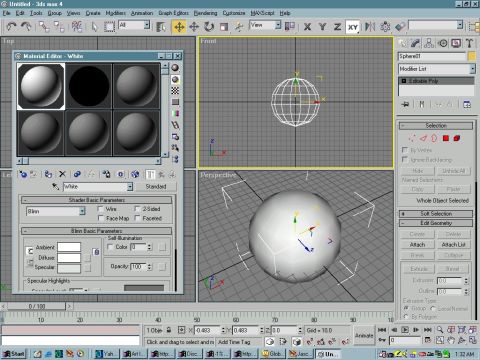Viewport: 480px width, 360px height.
Task: Open the Modify command panel tab
Action: click(x=416, y=43)
